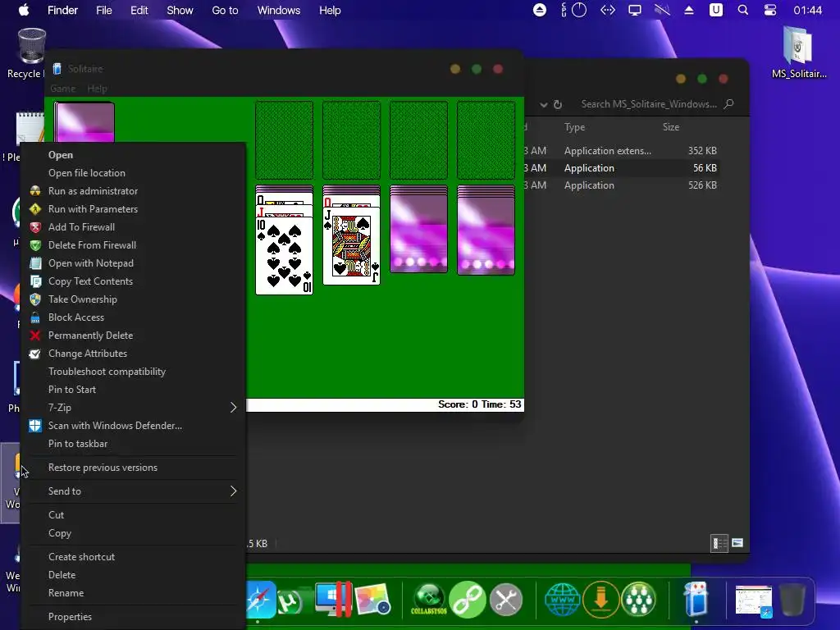
Task: Open Spotlight search magnifier icon
Action: pyautogui.click(x=743, y=10)
